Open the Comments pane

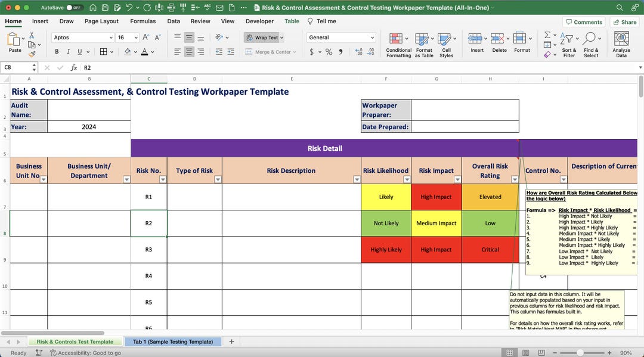coord(584,21)
